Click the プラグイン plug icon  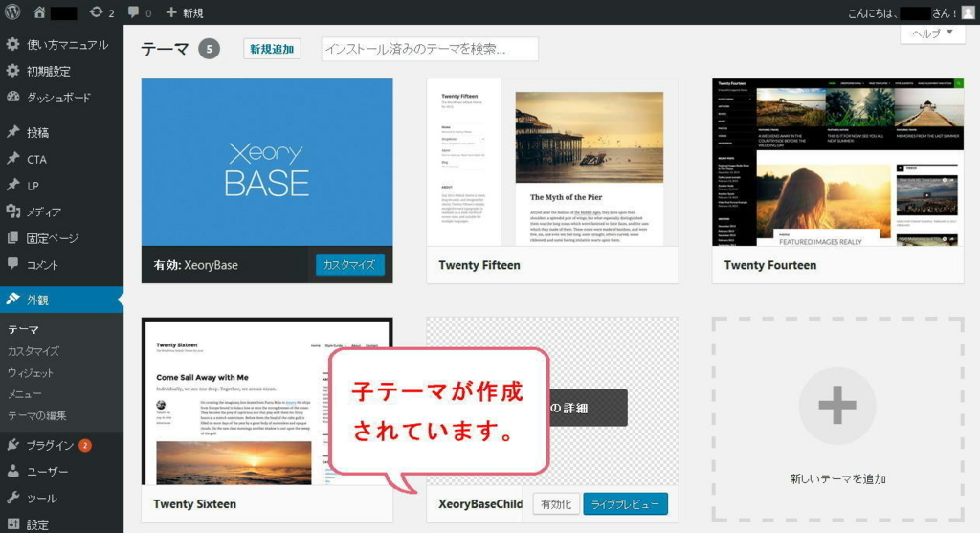pos(12,445)
